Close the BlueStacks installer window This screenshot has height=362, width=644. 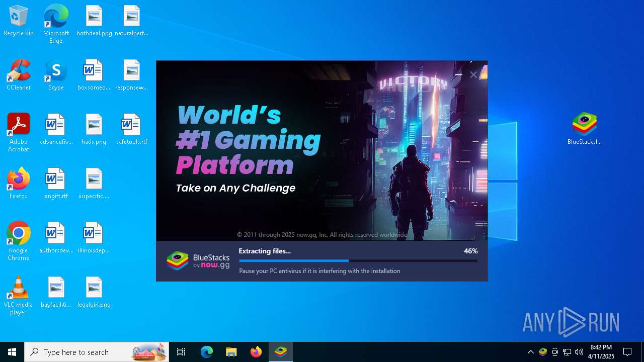(x=473, y=75)
